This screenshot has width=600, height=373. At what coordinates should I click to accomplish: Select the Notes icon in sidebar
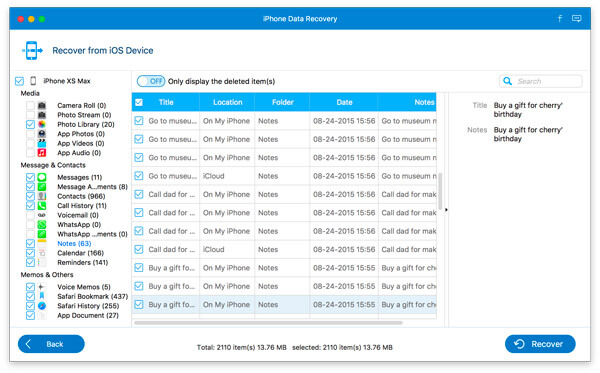[x=42, y=243]
